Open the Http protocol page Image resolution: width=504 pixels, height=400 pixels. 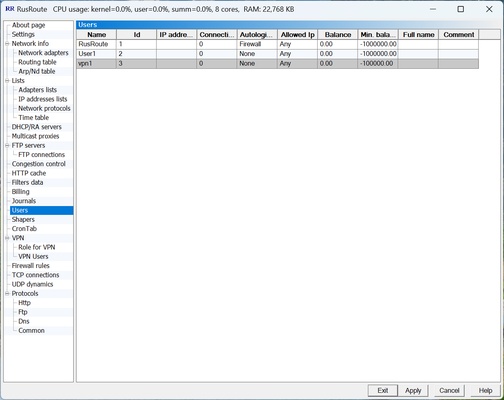(x=24, y=303)
